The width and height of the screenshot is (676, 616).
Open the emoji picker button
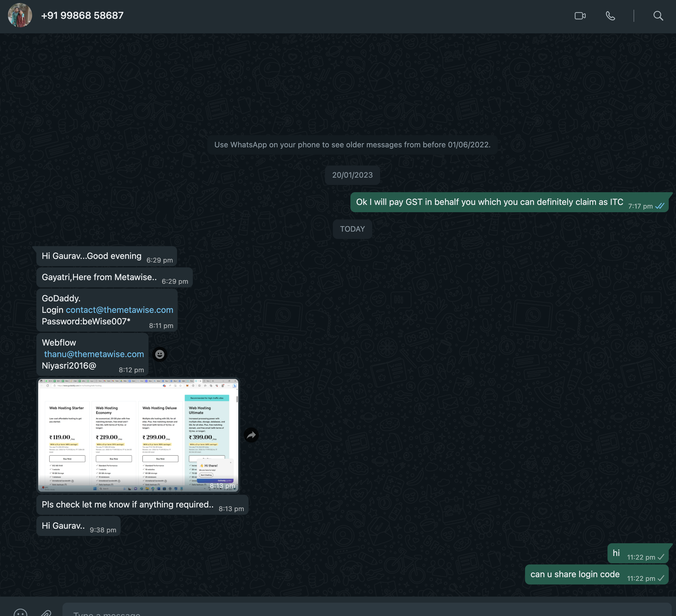coord(20,612)
